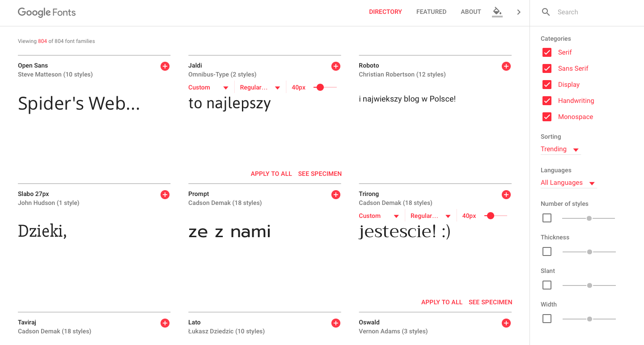Enable the Thickness filter checkbox
The height and width of the screenshot is (345, 644).
[547, 251]
